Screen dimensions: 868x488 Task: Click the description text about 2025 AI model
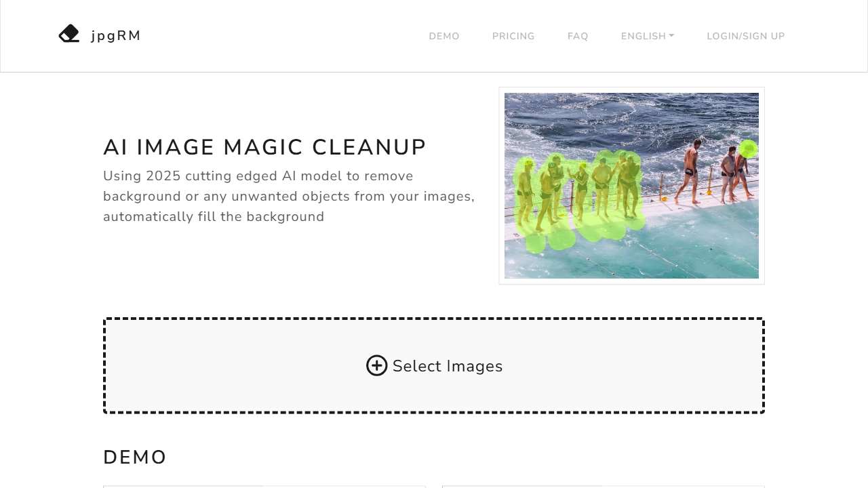[x=289, y=197]
